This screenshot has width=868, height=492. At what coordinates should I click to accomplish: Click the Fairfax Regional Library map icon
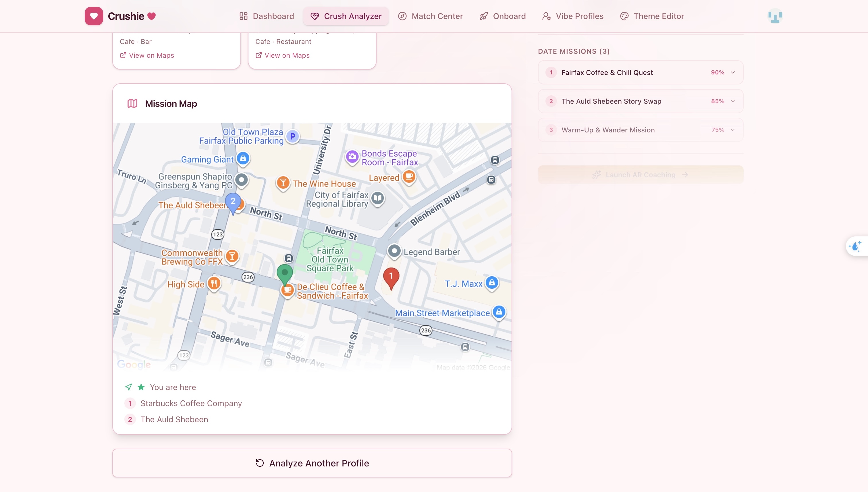[377, 198]
